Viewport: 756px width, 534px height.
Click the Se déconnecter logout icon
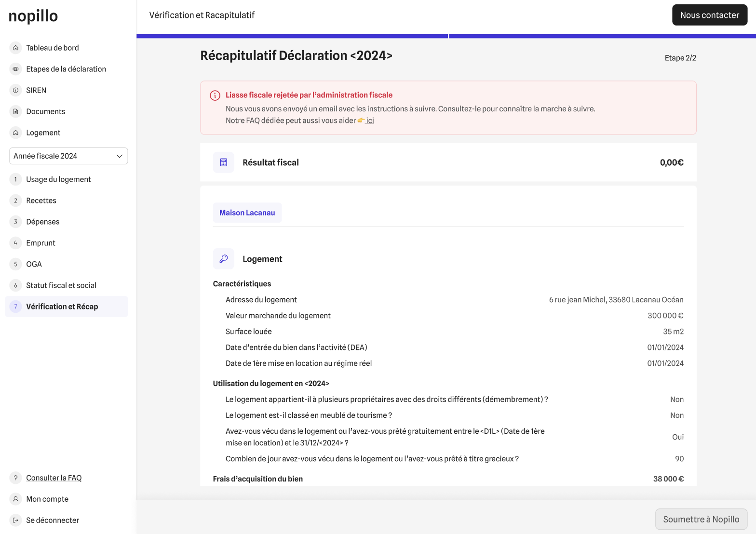[15, 520]
